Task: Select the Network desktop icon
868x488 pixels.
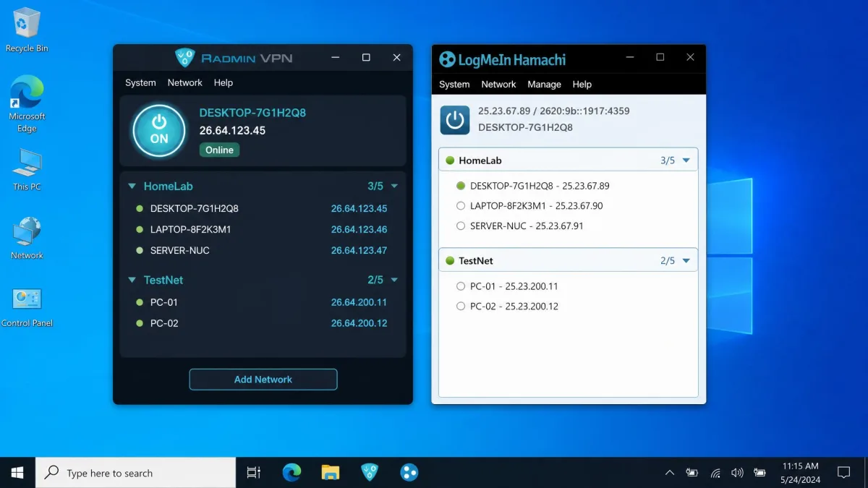Action: click(x=27, y=238)
